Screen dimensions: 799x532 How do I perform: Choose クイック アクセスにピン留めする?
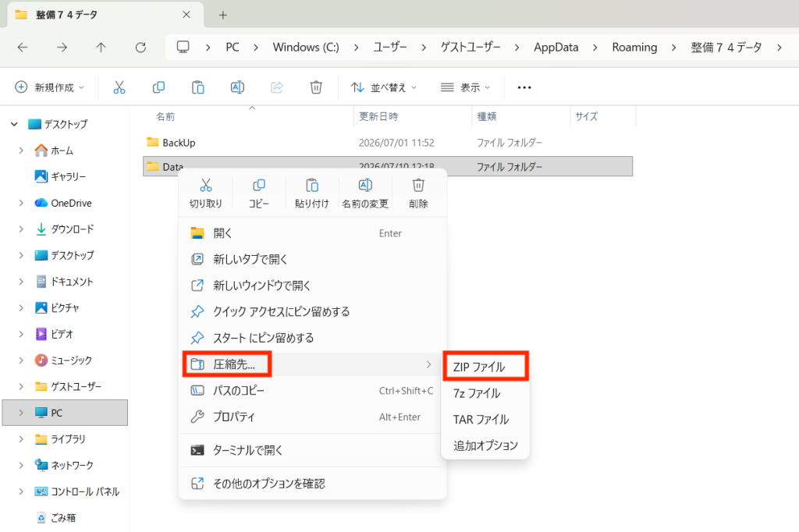point(312,312)
